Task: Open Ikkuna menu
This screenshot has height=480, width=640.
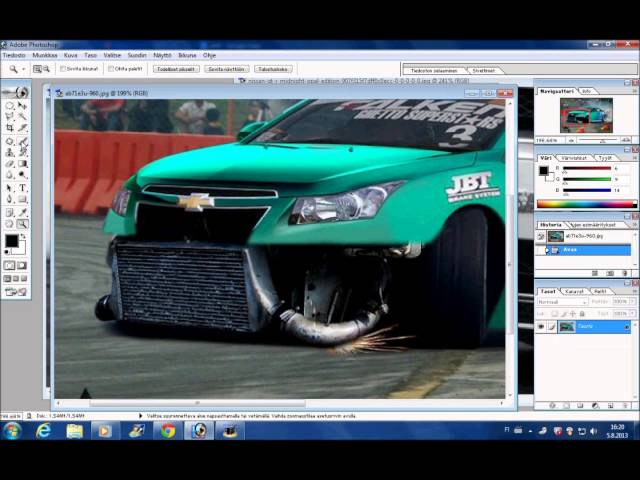Action: [187, 55]
